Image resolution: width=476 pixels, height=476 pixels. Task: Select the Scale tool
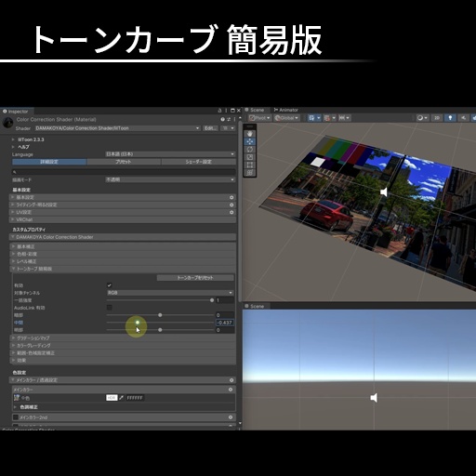point(250,157)
